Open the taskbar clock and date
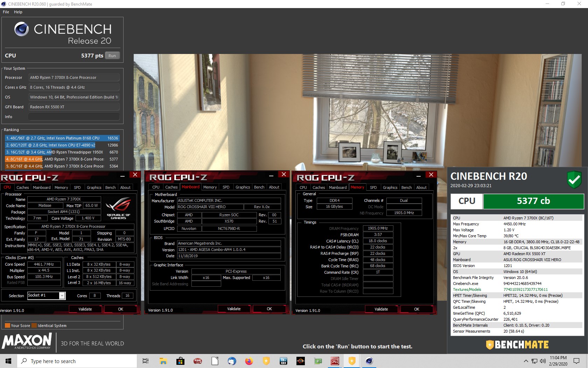Screen dimensions: 588x368 click(558, 361)
